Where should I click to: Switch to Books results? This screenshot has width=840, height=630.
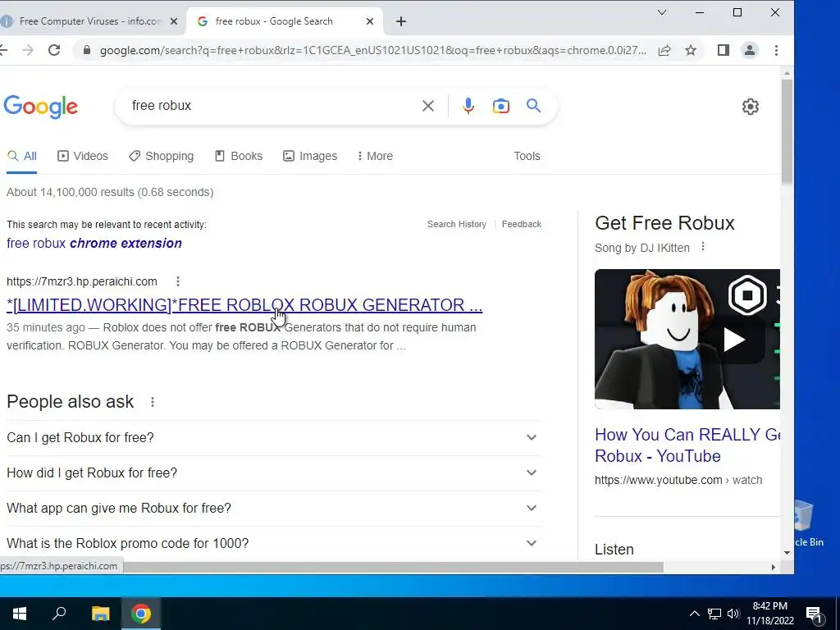tap(239, 156)
